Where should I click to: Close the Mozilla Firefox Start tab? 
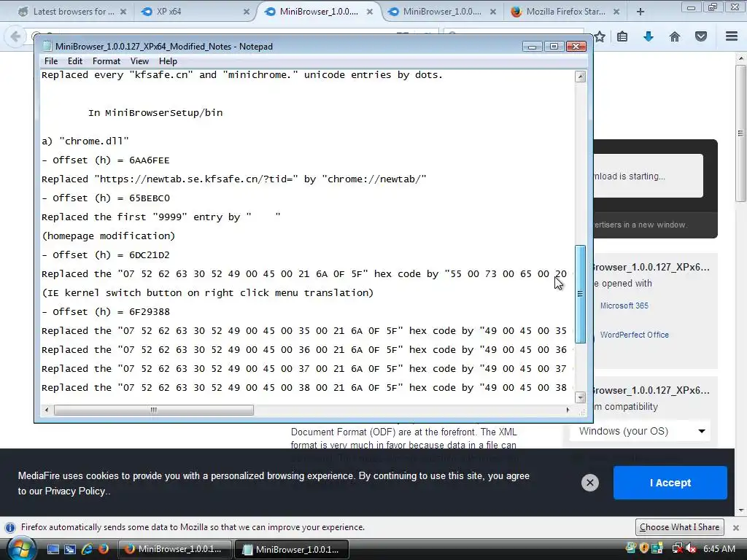(x=616, y=12)
